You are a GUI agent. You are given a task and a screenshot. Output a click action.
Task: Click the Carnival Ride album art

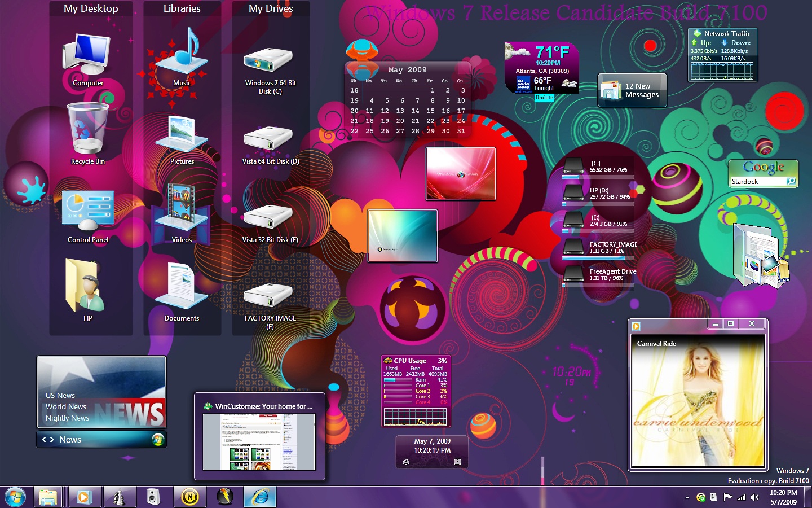pos(698,400)
